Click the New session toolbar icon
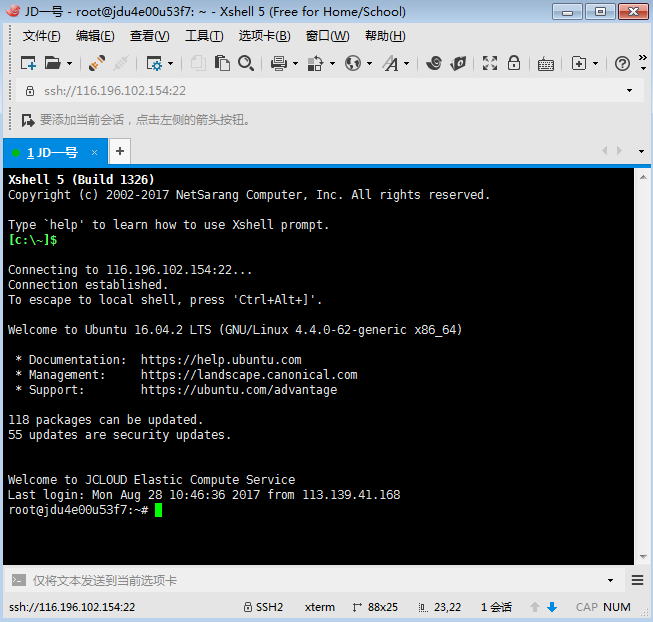 click(28, 64)
